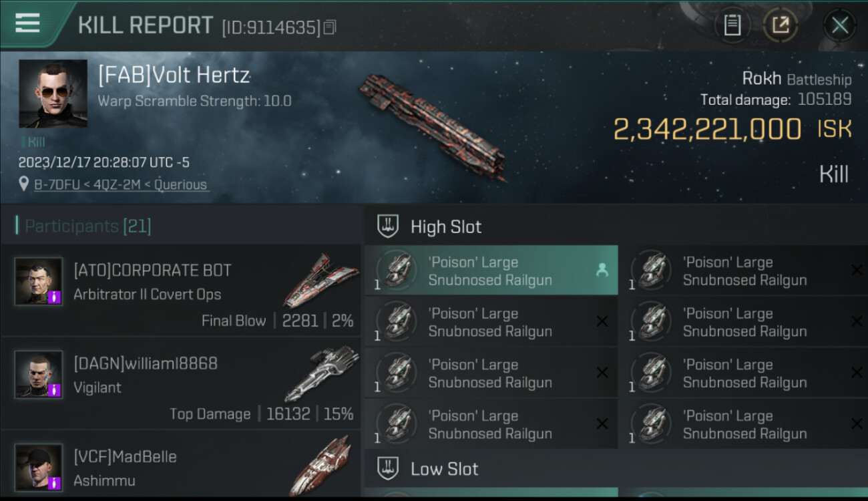Select the Participants [21] header
Image resolution: width=868 pixels, height=501 pixels.
tap(87, 226)
